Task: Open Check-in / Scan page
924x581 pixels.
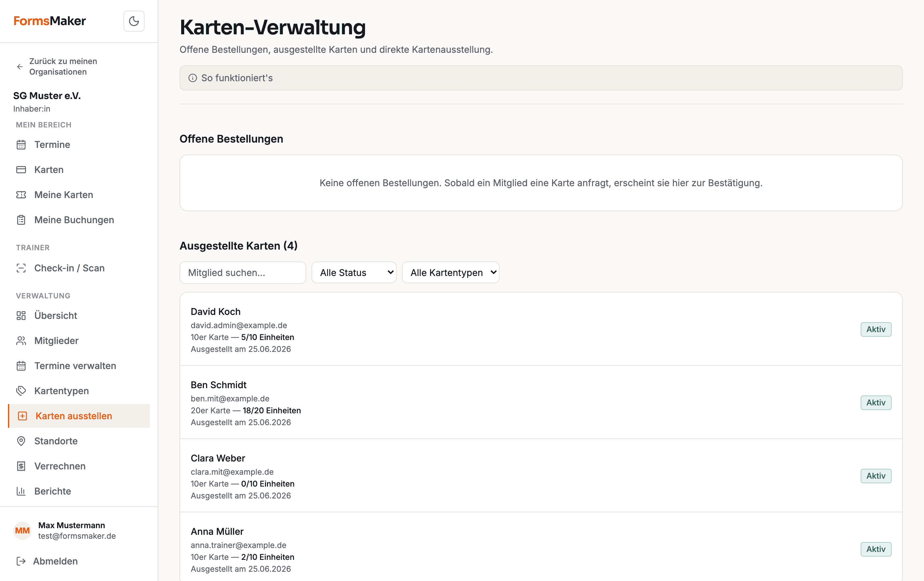Action: 79,268
